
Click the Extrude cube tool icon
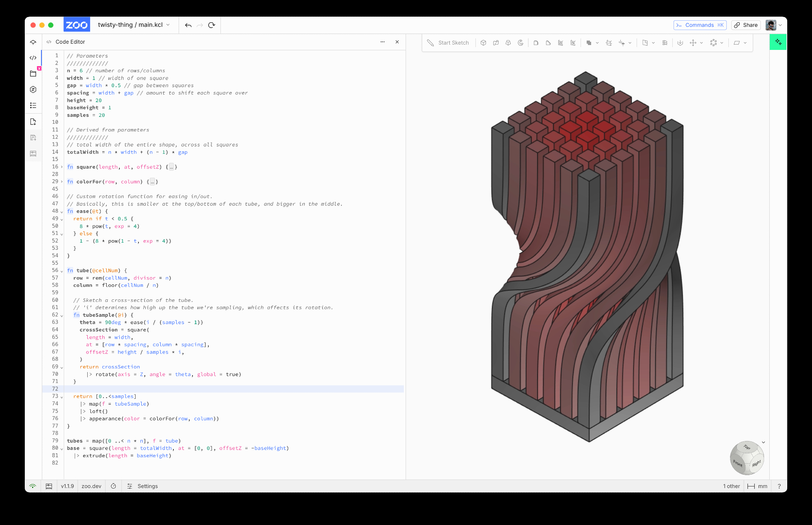tap(483, 43)
